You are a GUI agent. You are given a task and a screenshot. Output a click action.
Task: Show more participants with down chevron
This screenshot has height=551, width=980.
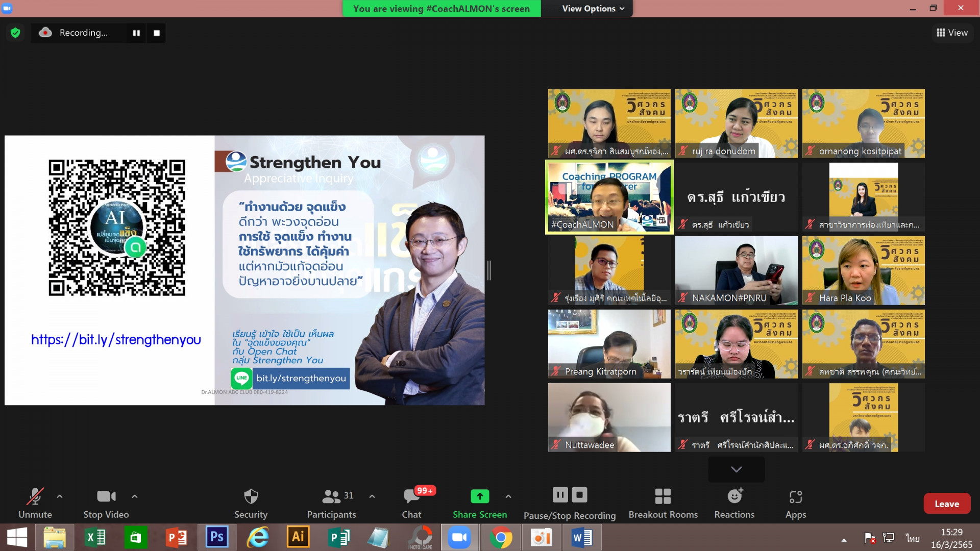point(736,469)
